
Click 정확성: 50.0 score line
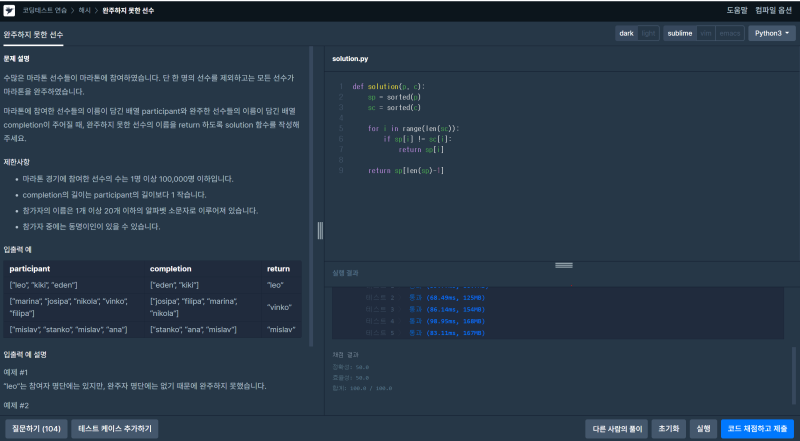tap(351, 367)
